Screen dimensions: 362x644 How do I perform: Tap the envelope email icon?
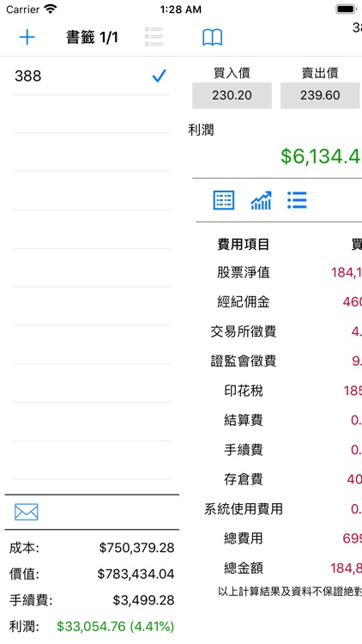(x=27, y=512)
